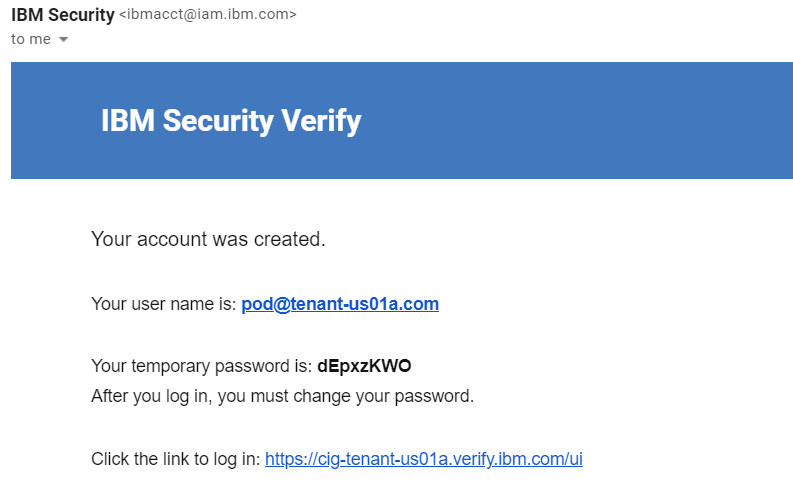Select the ibmacct@iam.ibm.com sender address
The height and width of the screenshot is (497, 793).
pyautogui.click(x=208, y=14)
